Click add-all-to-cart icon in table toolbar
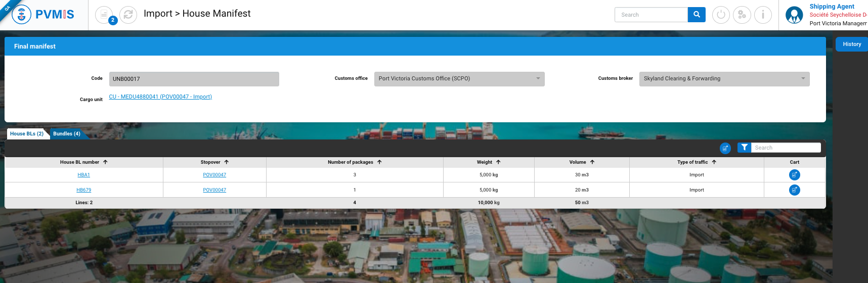The width and height of the screenshot is (868, 283). 725,148
